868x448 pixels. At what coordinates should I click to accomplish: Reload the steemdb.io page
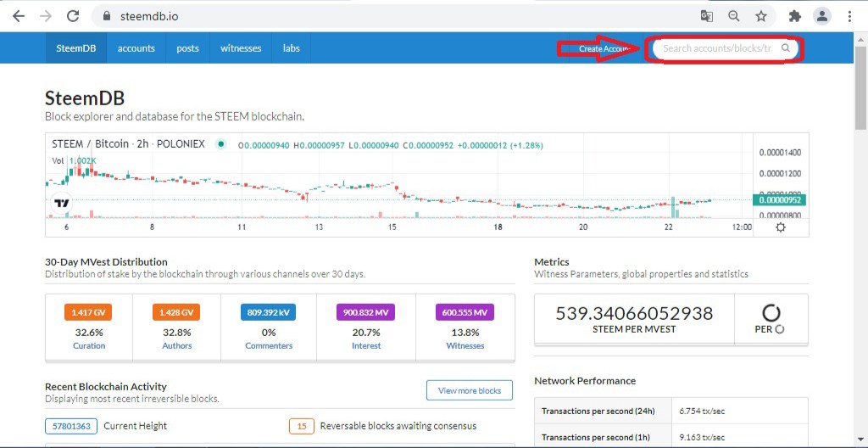tap(73, 16)
